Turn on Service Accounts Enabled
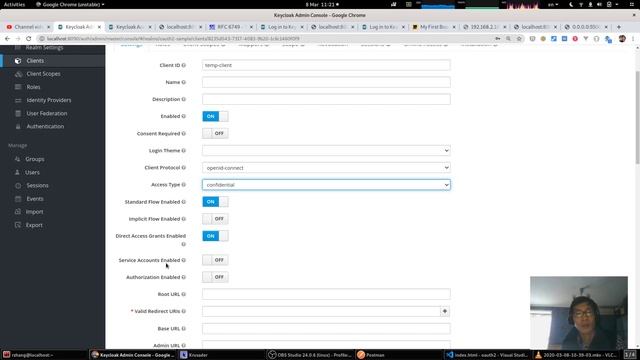The height and width of the screenshot is (360, 640). [215, 260]
